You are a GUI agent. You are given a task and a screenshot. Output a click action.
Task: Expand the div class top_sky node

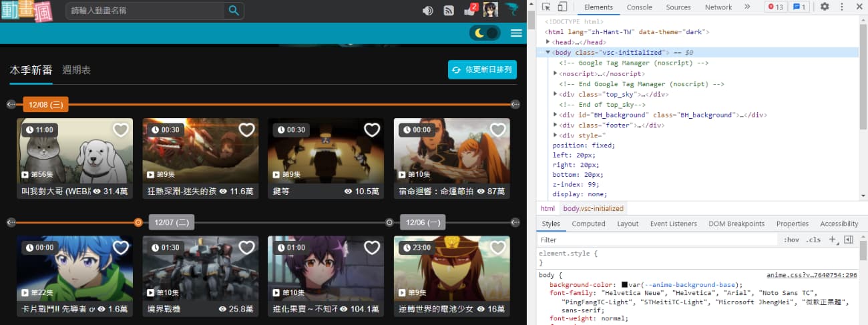pyautogui.click(x=556, y=94)
